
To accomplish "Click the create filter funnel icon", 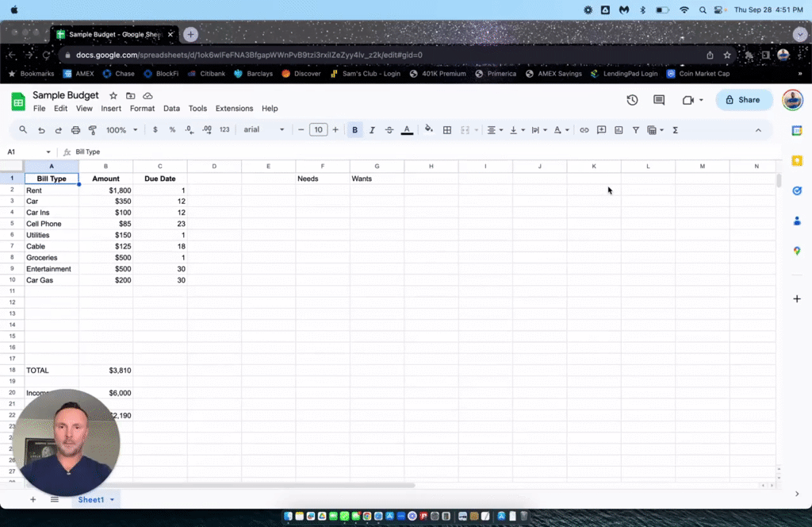I will coord(635,130).
